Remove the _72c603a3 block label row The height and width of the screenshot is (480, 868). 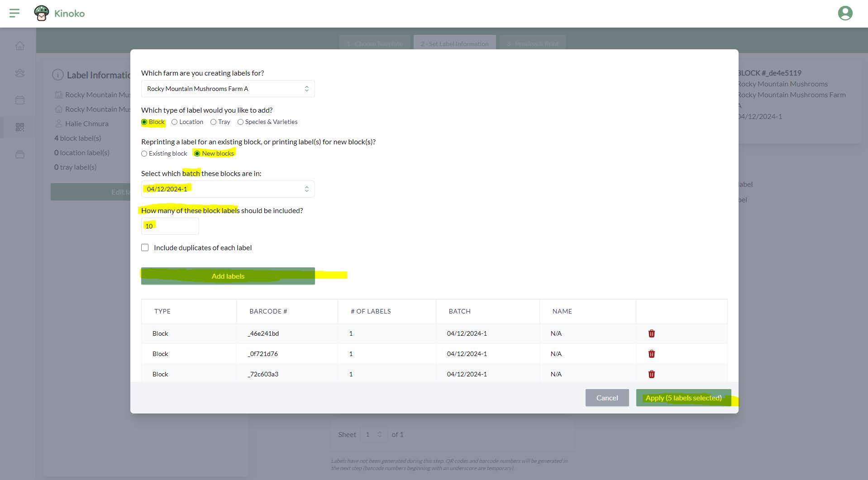tap(651, 374)
